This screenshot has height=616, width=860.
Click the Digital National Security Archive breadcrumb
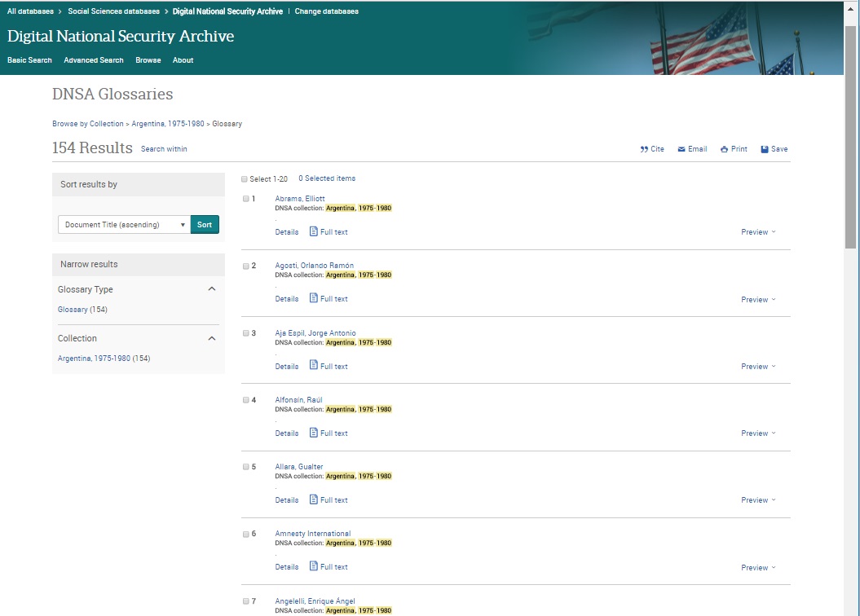(227, 11)
